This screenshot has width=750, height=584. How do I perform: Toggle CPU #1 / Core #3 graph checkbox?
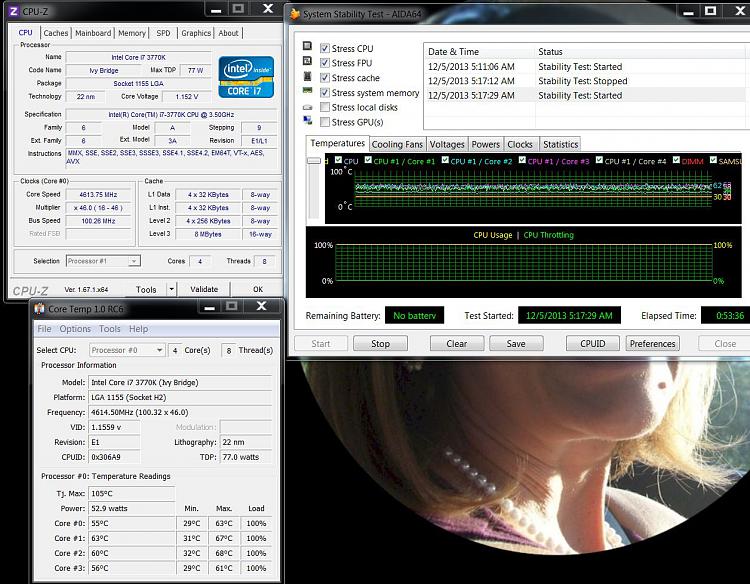[x=522, y=160]
